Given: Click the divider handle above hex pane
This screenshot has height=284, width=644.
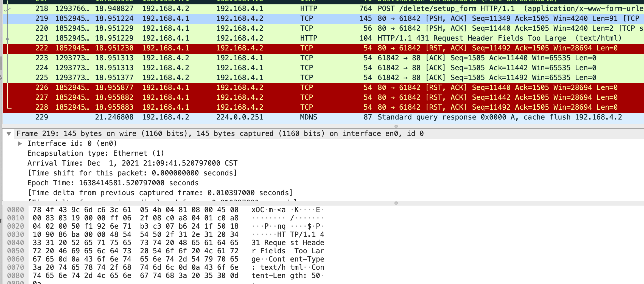Looking at the screenshot, I should coord(396,203).
